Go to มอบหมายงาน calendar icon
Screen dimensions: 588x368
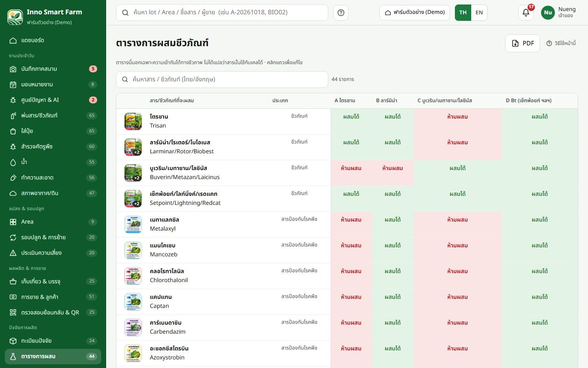pos(13,85)
